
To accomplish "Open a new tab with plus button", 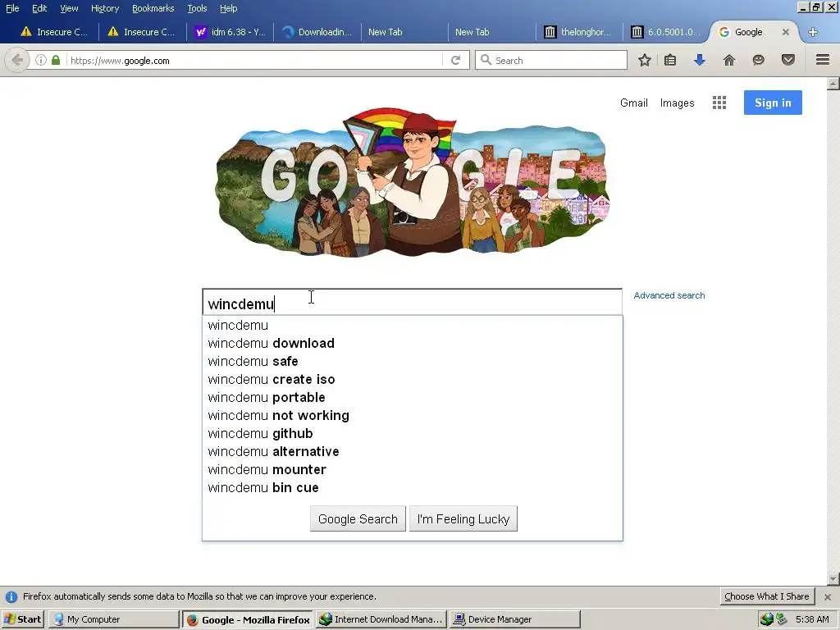I will tap(813, 32).
